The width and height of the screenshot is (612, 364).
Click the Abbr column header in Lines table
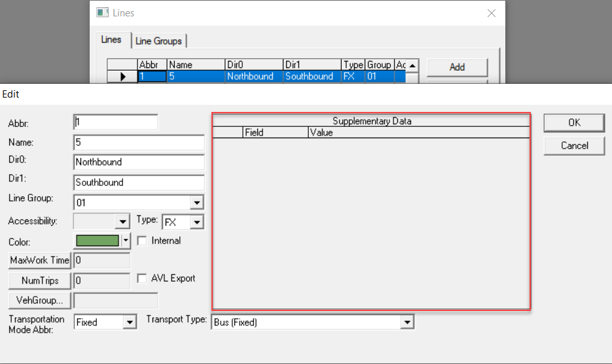tap(153, 65)
